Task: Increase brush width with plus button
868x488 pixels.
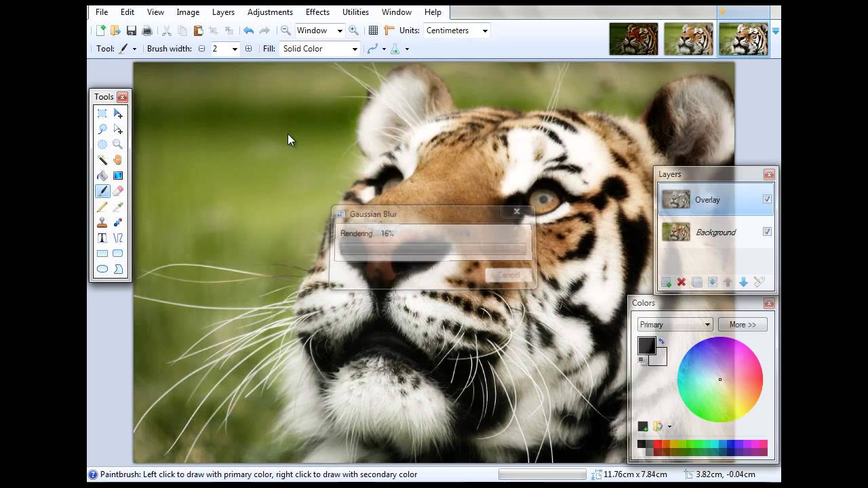Action: coord(248,49)
